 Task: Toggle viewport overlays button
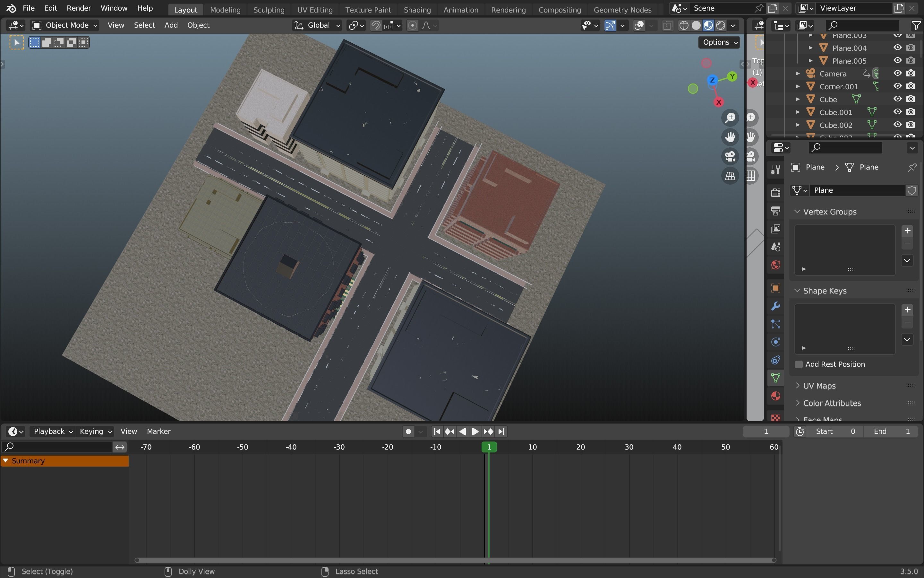tap(639, 25)
